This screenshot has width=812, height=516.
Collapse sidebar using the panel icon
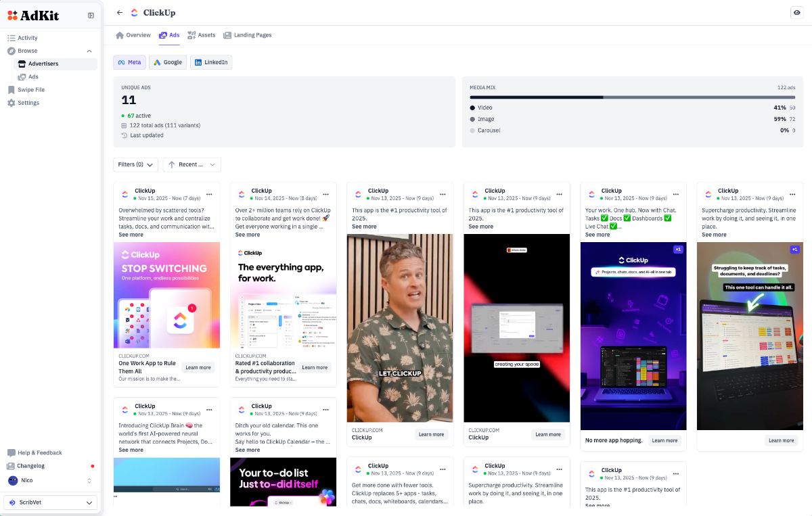coord(91,16)
